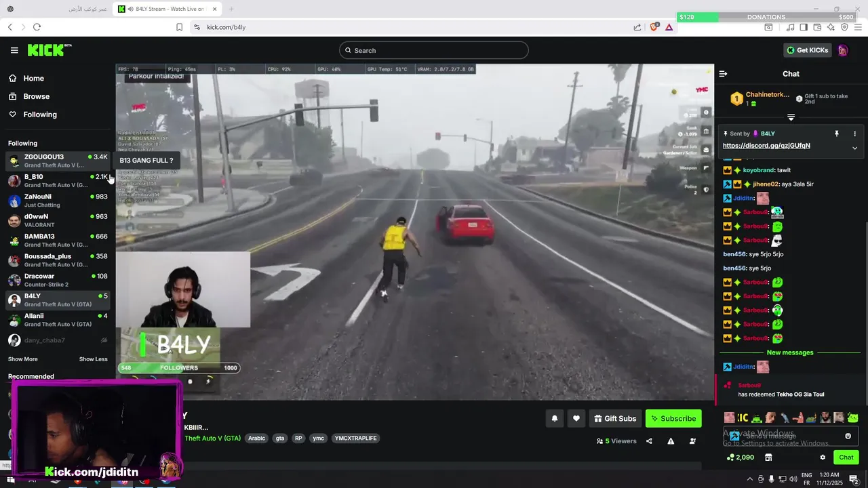The image size is (868, 488).
Task: Open the discord.gg pinned link
Action: point(766,146)
